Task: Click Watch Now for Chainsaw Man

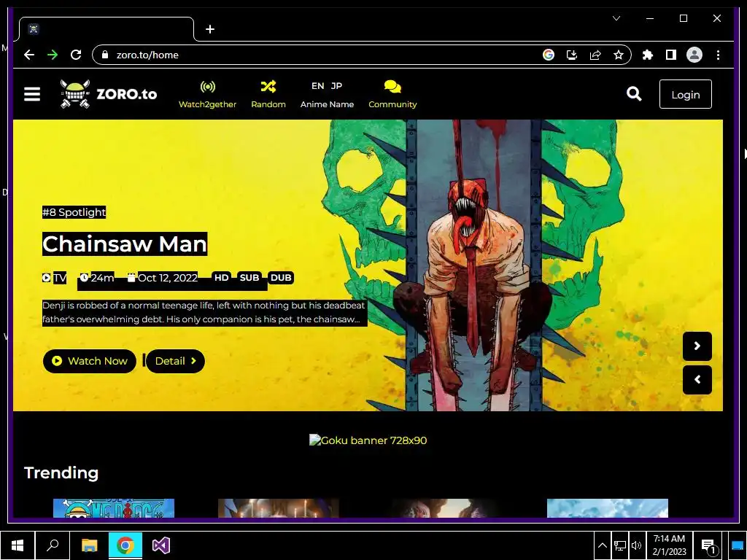Action: (x=90, y=361)
